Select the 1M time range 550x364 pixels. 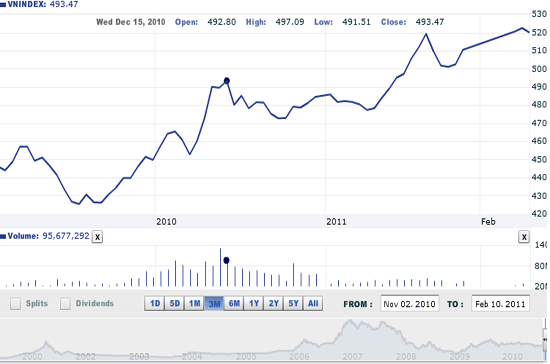point(194,303)
